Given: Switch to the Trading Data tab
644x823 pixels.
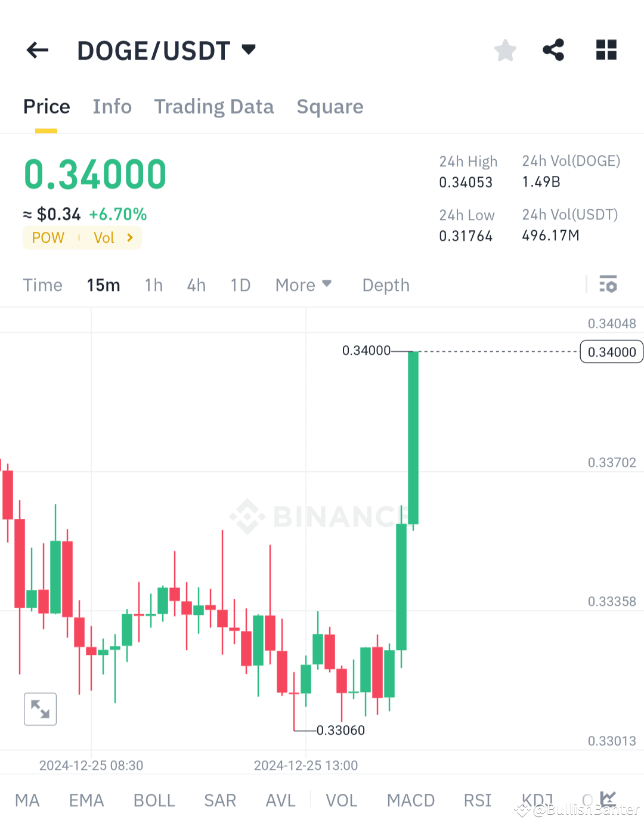Looking at the screenshot, I should click(213, 107).
